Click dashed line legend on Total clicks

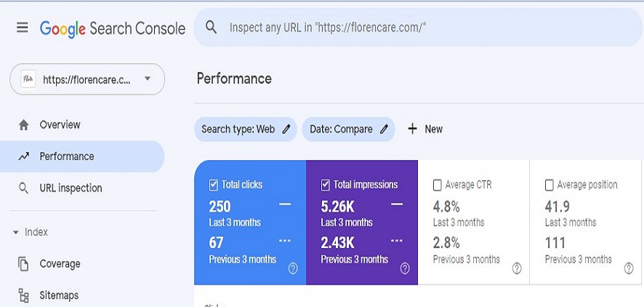tap(285, 240)
